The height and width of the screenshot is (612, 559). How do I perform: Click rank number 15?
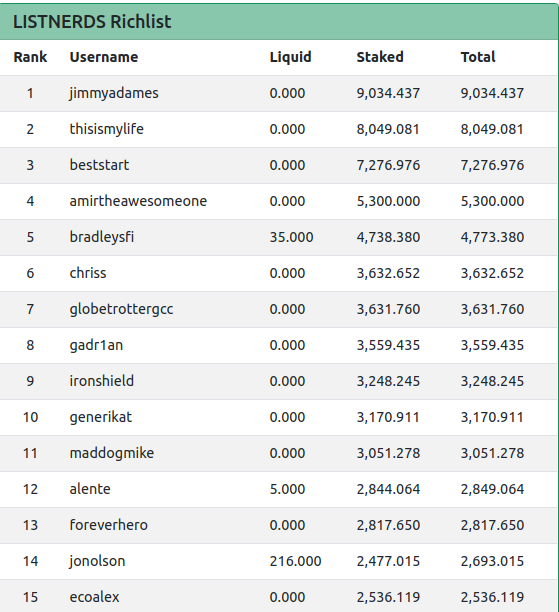[x=30, y=597]
